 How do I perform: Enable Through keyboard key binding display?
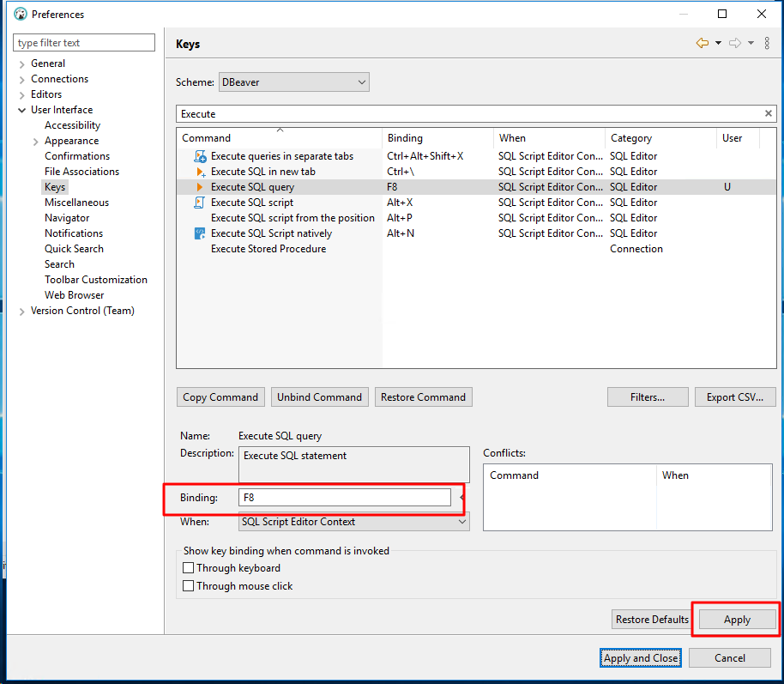click(x=188, y=567)
